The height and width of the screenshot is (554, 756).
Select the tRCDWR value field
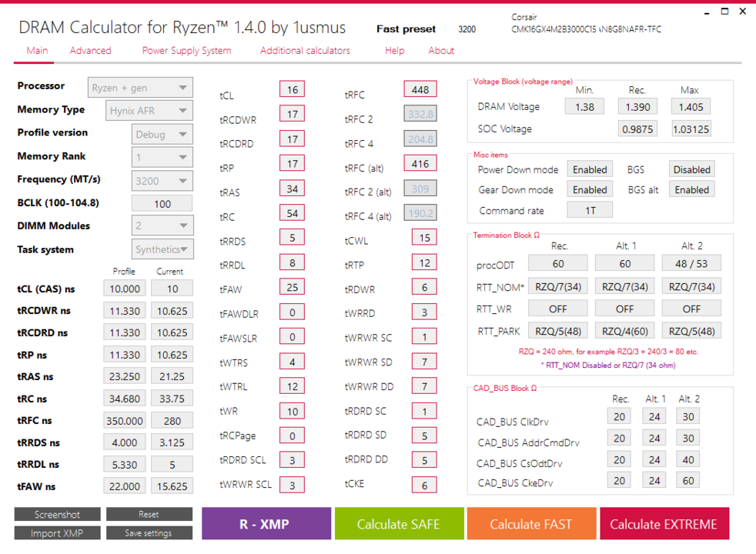[293, 114]
